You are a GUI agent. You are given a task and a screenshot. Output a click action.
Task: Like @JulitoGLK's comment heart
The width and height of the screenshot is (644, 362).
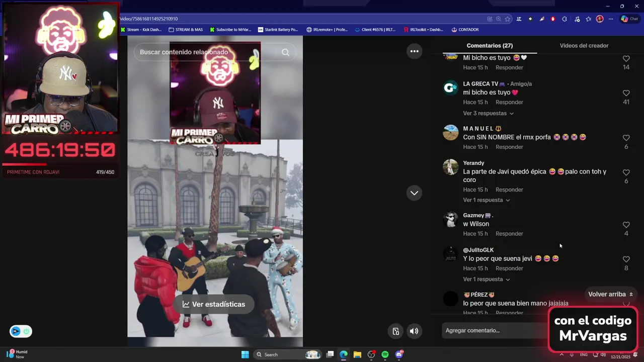point(626,259)
